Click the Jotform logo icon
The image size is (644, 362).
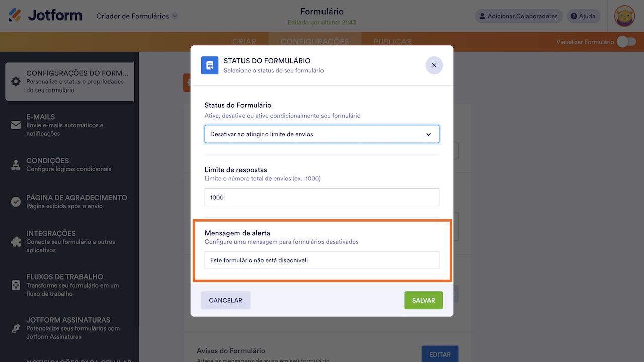(x=16, y=15)
